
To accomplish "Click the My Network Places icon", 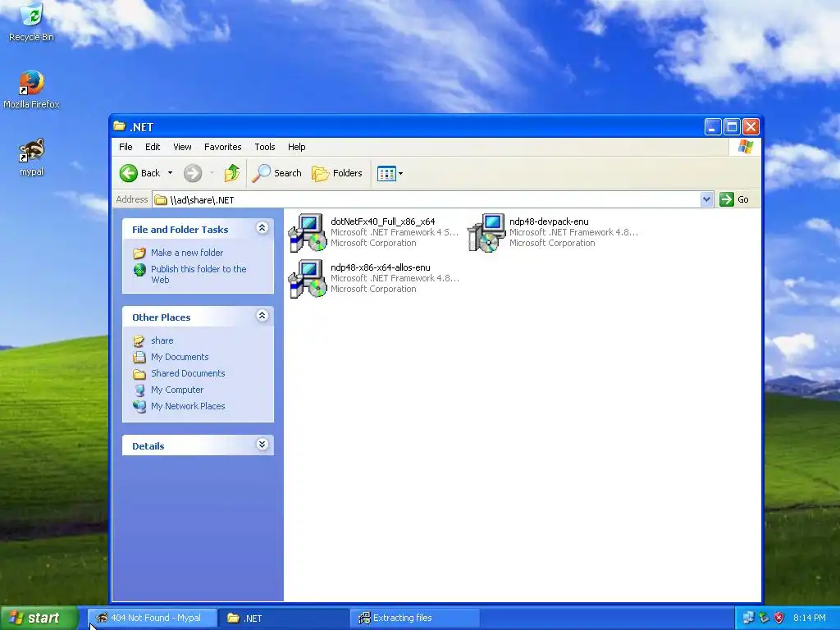I will [x=139, y=406].
